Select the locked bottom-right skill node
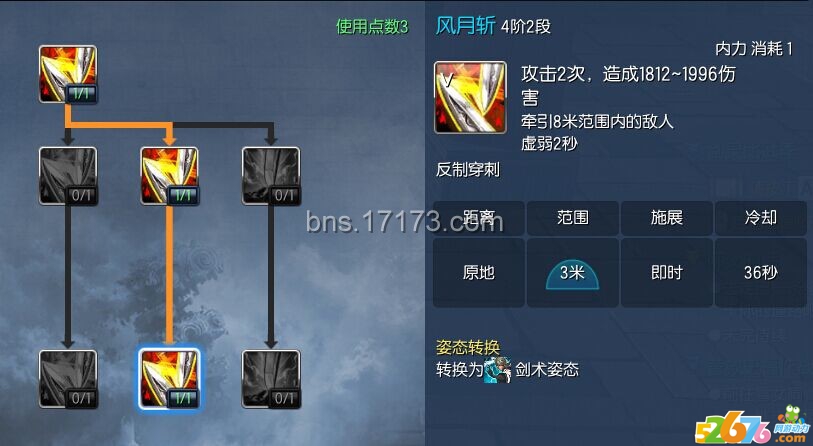 click(271, 379)
